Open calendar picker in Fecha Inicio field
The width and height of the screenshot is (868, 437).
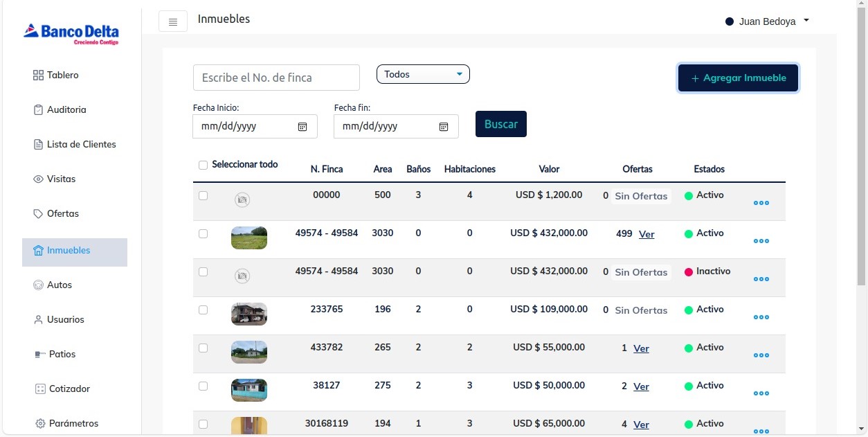[x=302, y=127]
